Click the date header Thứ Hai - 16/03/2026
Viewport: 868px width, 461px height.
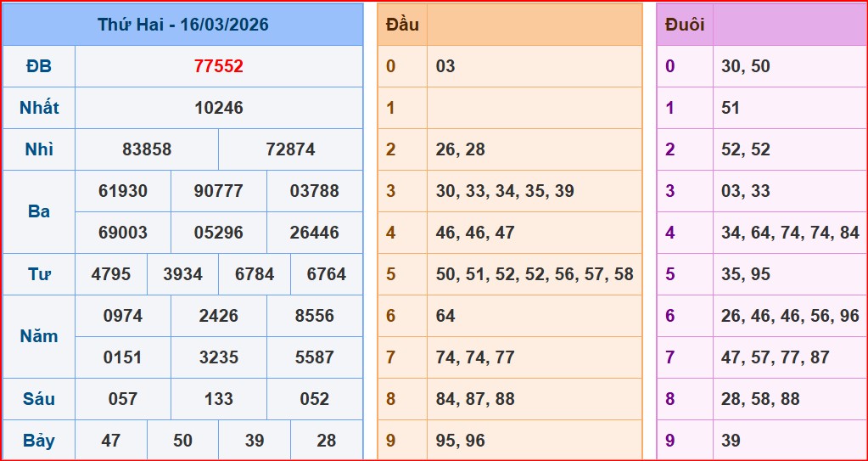point(182,25)
